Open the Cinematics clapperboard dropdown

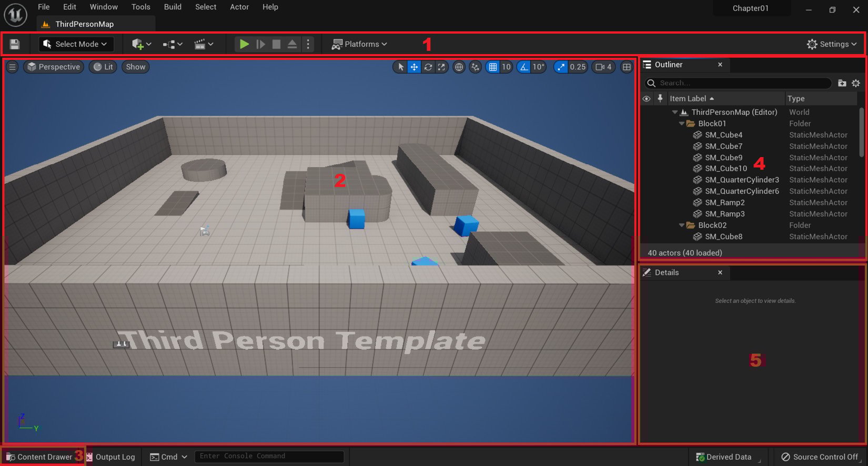(204, 44)
